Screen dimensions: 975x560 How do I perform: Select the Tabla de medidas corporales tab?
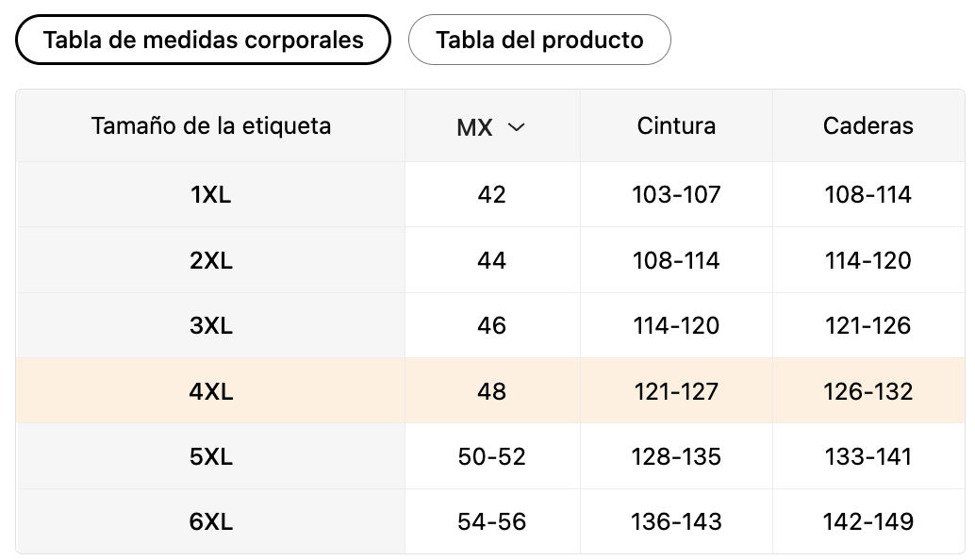pyautogui.click(x=203, y=40)
